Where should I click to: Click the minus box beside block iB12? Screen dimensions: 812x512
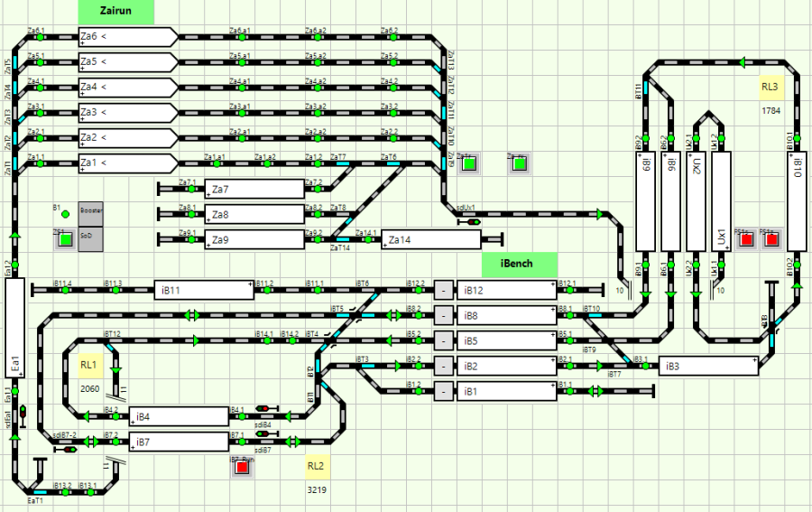tap(444, 290)
